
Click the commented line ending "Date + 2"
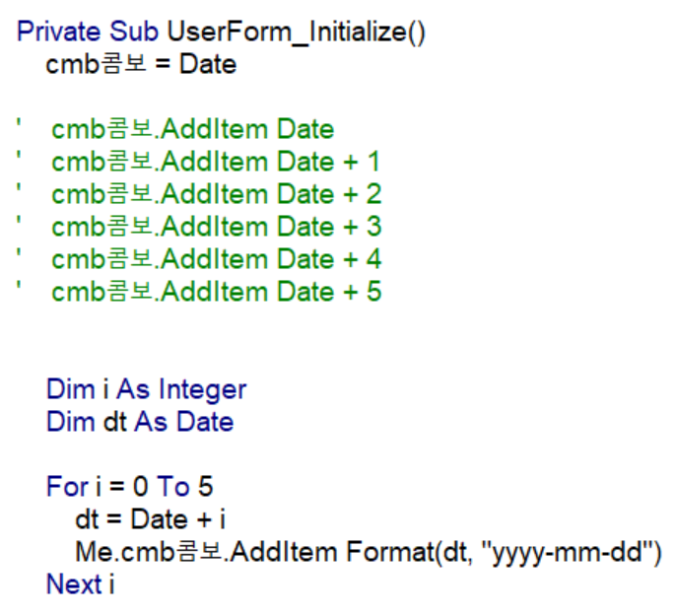[x=216, y=194]
